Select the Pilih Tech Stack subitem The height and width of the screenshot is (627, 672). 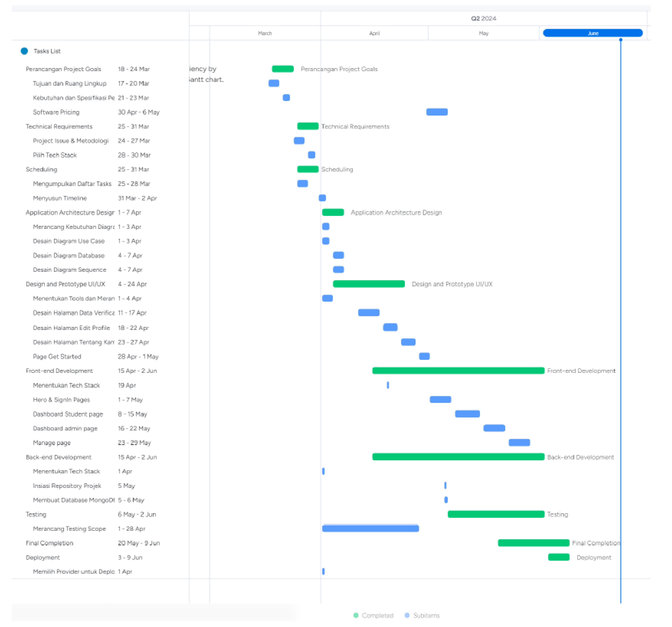[x=55, y=155]
